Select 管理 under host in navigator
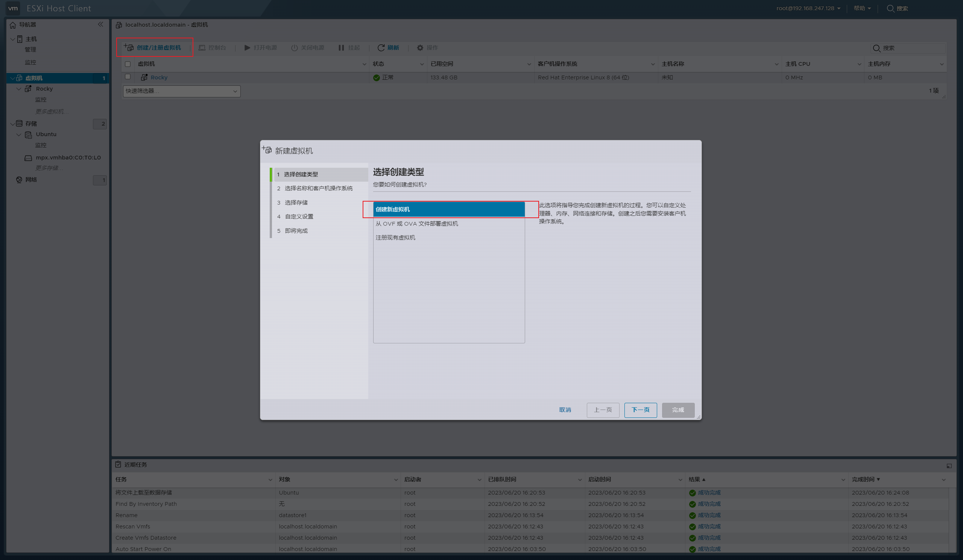The height and width of the screenshot is (560, 963). pyautogui.click(x=30, y=50)
